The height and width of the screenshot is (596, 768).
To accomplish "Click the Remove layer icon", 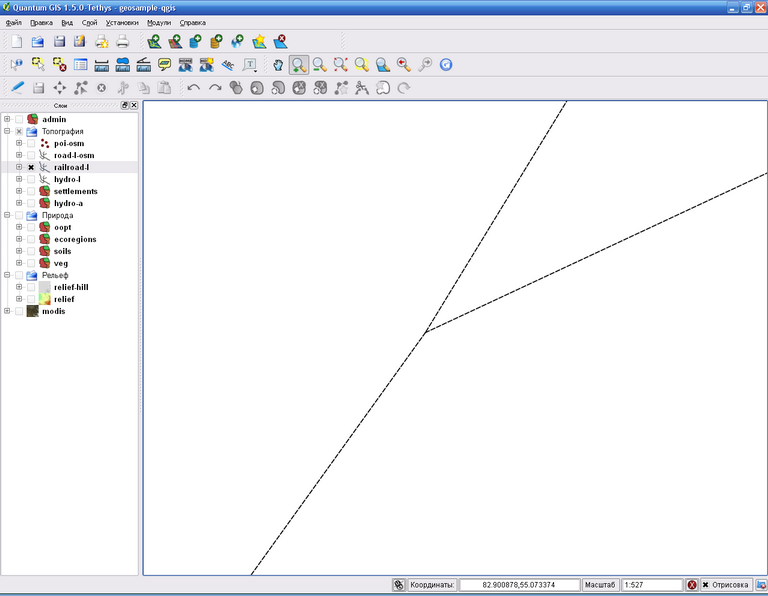I will pos(281,41).
